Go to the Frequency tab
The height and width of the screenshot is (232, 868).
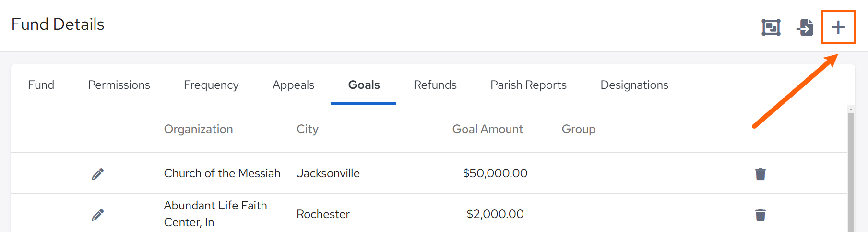point(211,85)
